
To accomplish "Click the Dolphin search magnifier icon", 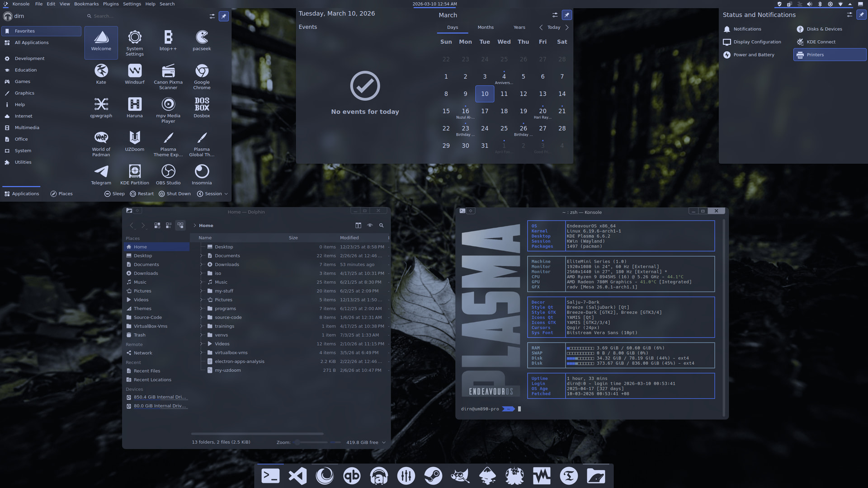I will [x=381, y=225].
